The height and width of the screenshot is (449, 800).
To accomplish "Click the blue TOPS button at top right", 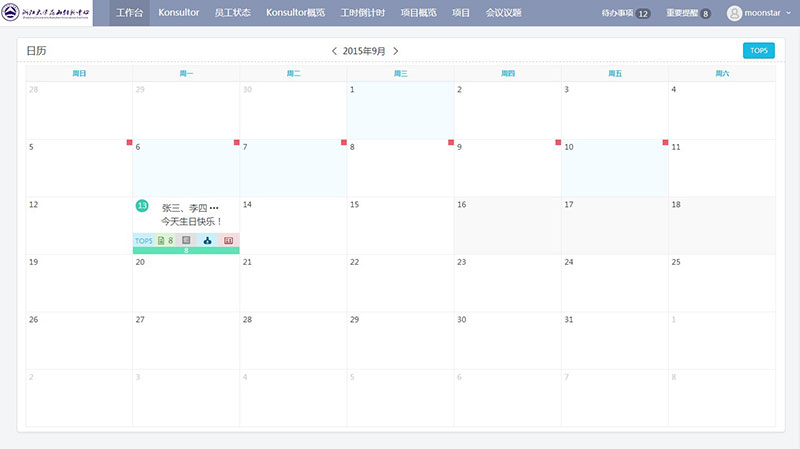I will tap(758, 51).
